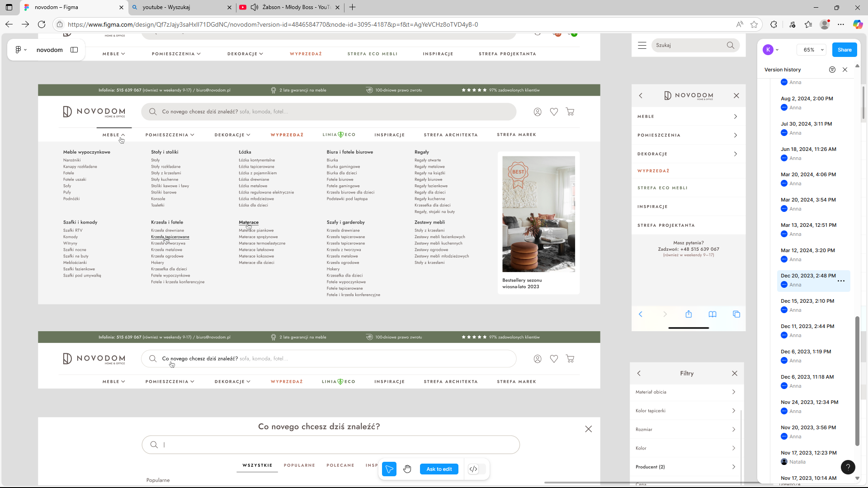The width and height of the screenshot is (868, 488).
Task: Open the Figma main menu logo
Action: click(18, 50)
